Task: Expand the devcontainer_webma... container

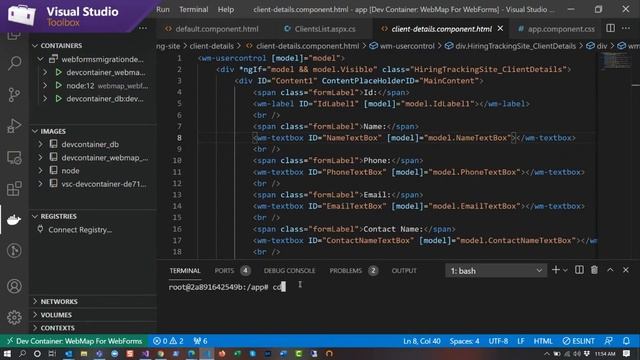Action: coord(45,72)
